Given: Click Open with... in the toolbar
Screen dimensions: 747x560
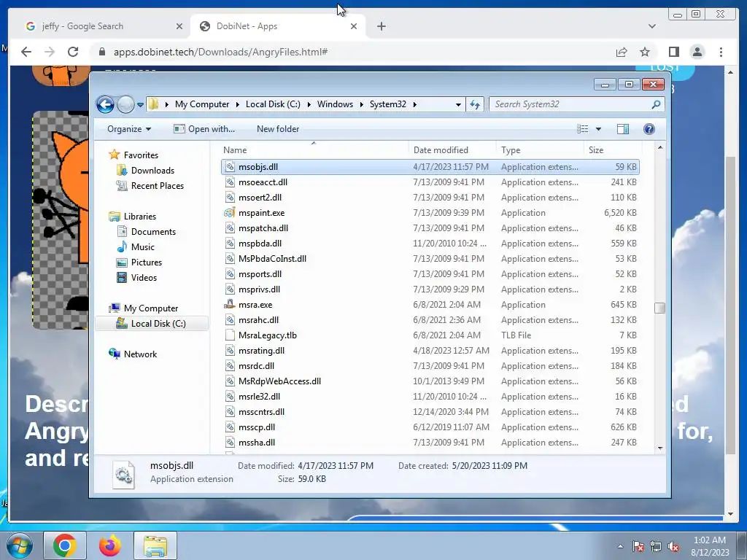Looking at the screenshot, I should (204, 129).
